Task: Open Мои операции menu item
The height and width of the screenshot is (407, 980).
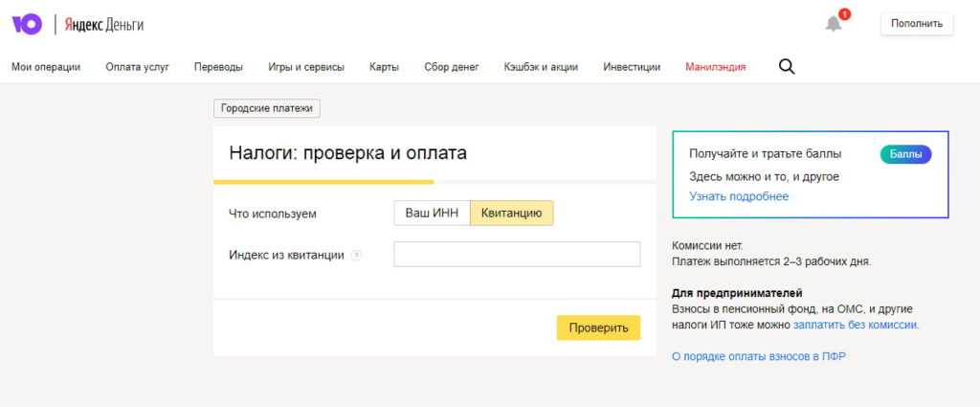Action: (46, 67)
